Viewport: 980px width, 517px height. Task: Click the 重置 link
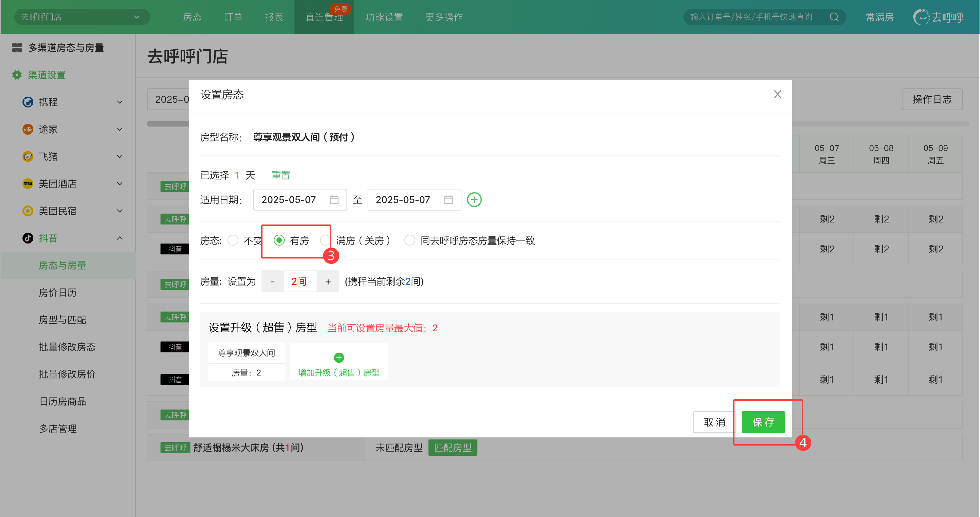coord(281,176)
